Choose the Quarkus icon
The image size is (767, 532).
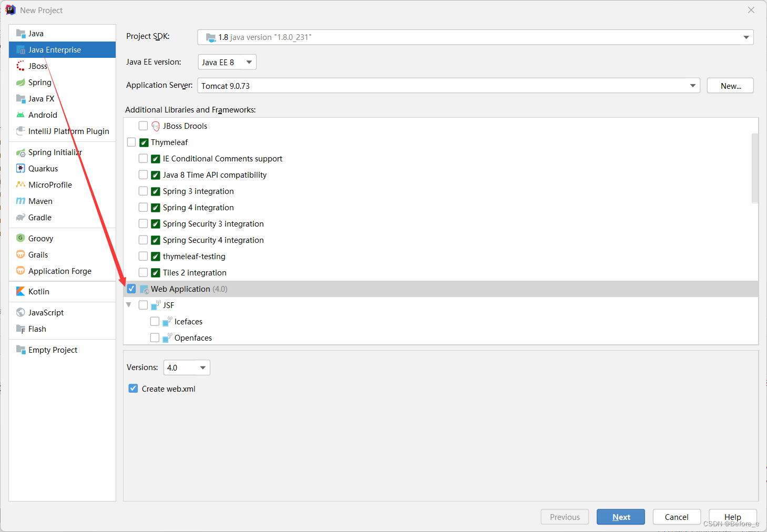pyautogui.click(x=21, y=169)
